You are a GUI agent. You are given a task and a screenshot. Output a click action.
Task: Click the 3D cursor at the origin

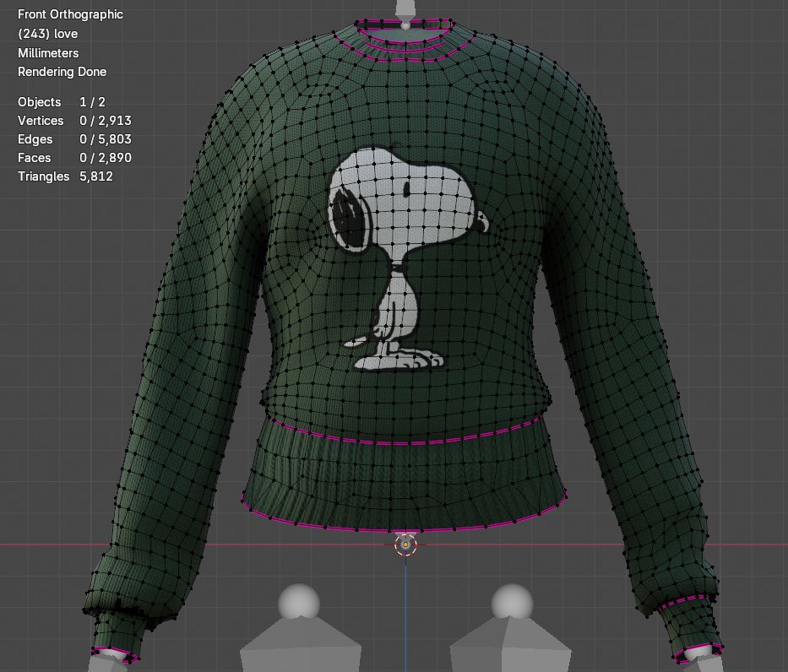405,545
